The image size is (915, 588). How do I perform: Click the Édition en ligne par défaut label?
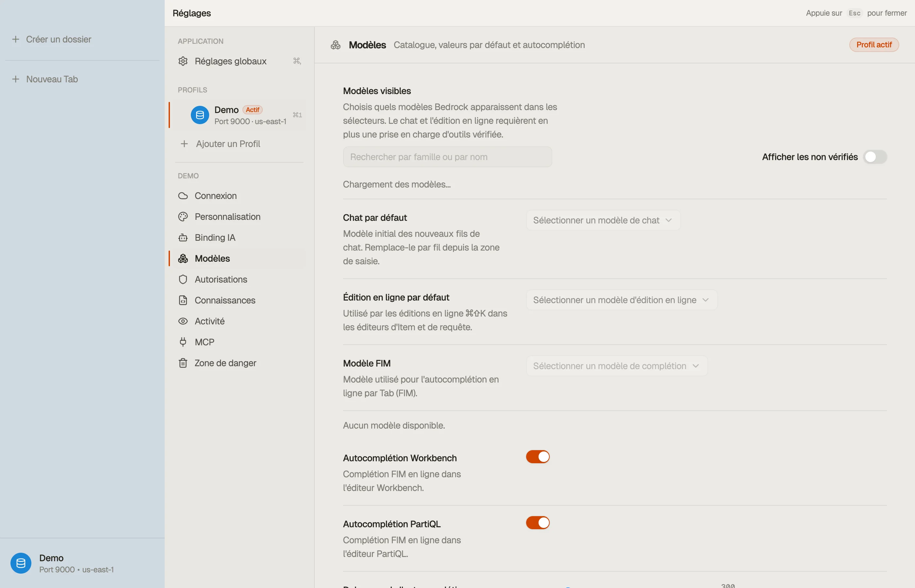pyautogui.click(x=396, y=297)
